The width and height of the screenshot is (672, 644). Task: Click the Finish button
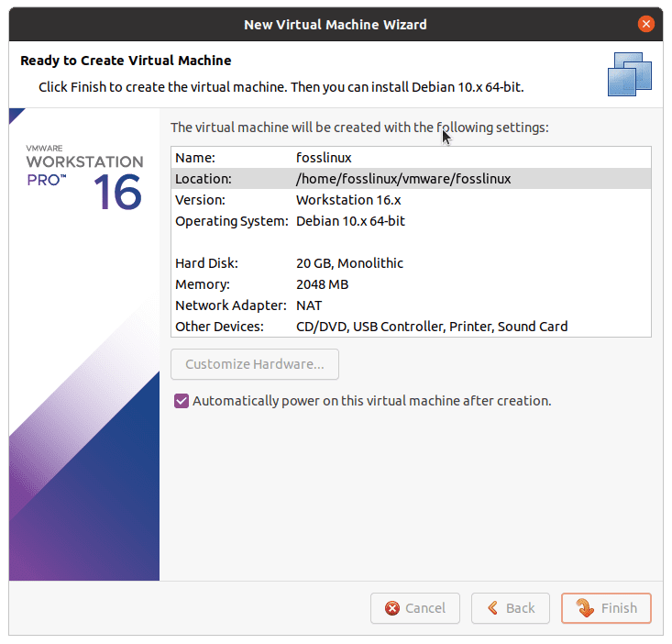(606, 607)
